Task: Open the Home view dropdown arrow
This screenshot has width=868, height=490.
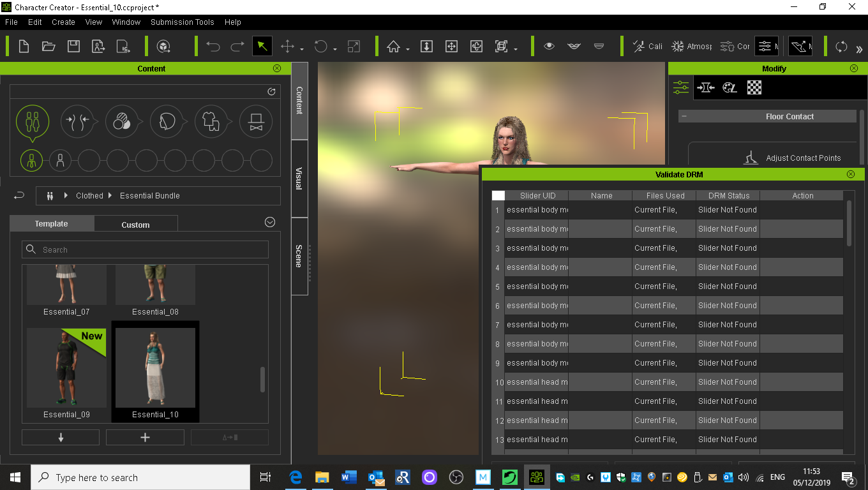Action: (408, 48)
